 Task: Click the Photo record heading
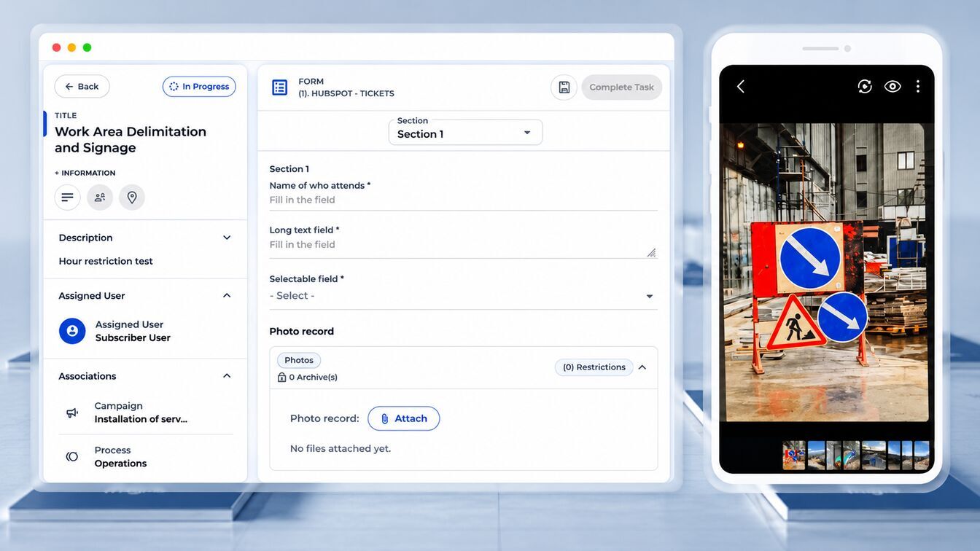click(x=302, y=332)
